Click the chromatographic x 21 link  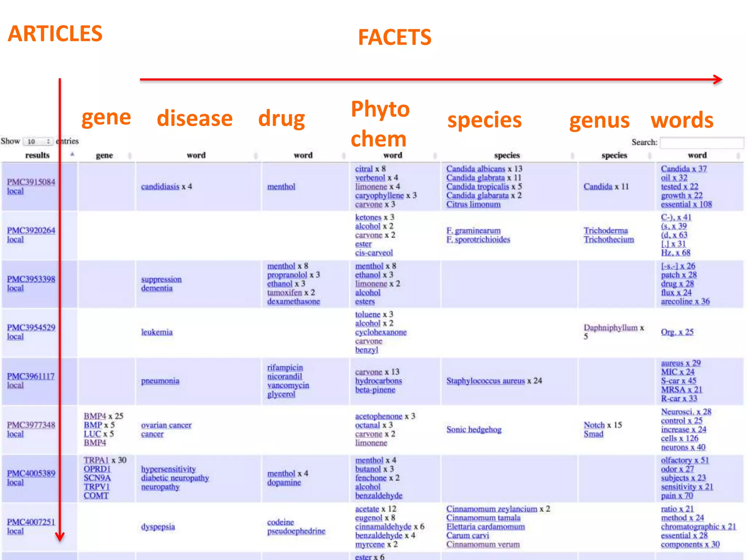(698, 527)
